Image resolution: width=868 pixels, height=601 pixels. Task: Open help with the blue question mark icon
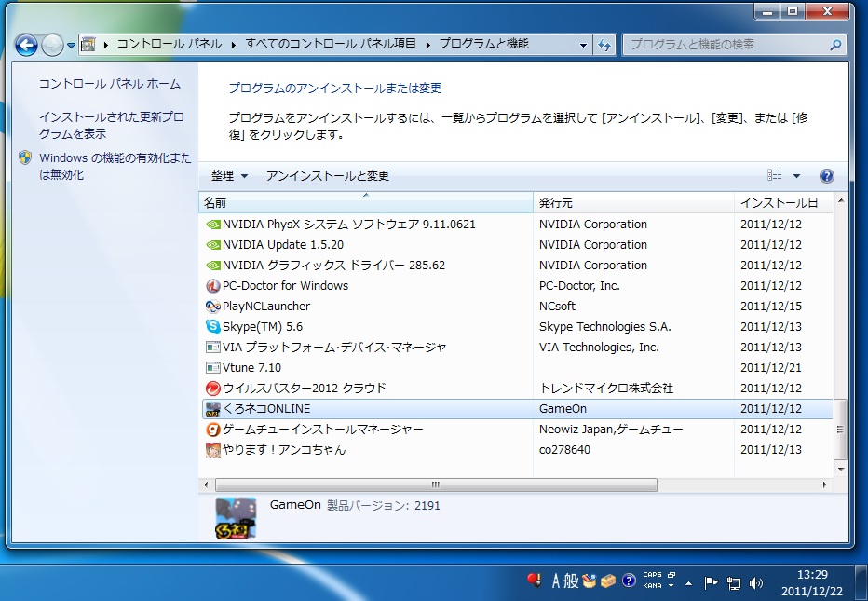click(x=826, y=176)
